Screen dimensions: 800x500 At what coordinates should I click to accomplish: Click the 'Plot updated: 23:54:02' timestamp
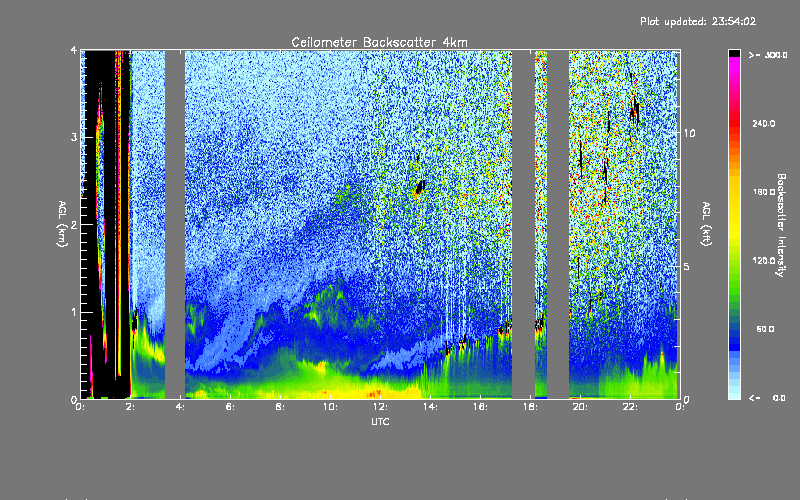tap(698, 21)
